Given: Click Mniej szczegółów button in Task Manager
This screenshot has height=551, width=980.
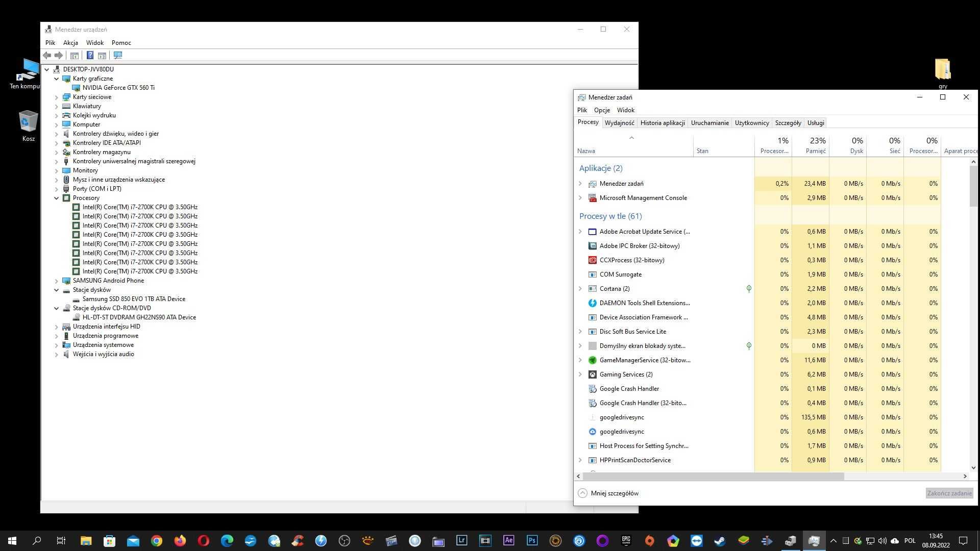Looking at the screenshot, I should click(x=608, y=493).
